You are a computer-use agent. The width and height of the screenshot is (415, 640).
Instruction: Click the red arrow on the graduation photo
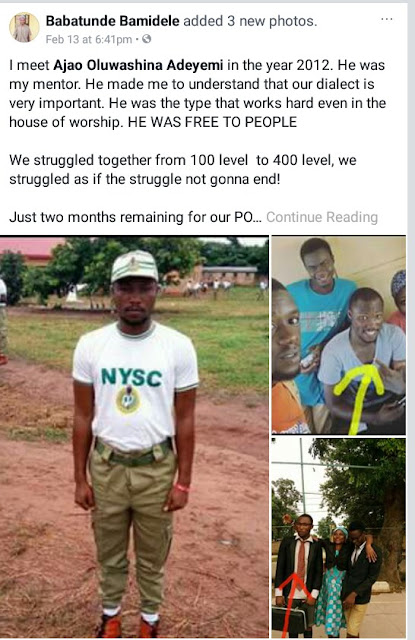coord(293,603)
